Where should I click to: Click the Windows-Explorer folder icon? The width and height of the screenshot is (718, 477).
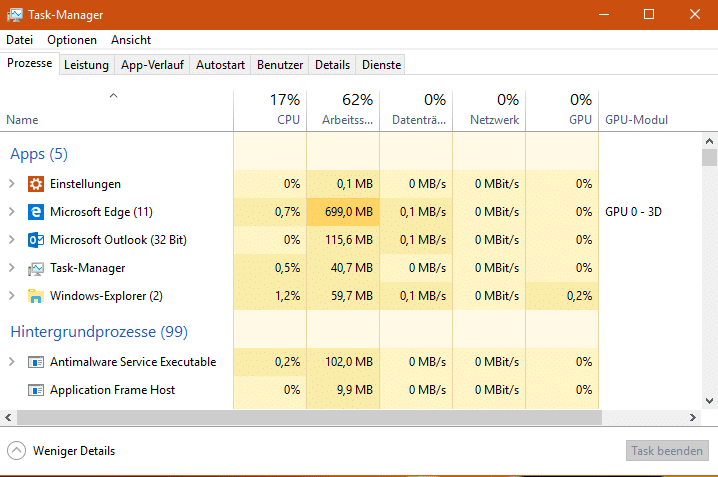36,296
